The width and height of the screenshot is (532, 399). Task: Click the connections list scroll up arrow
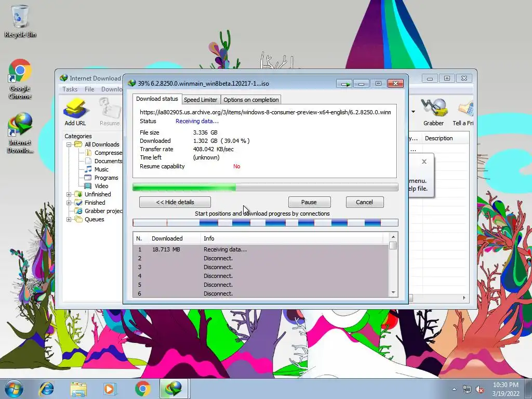pos(393,237)
